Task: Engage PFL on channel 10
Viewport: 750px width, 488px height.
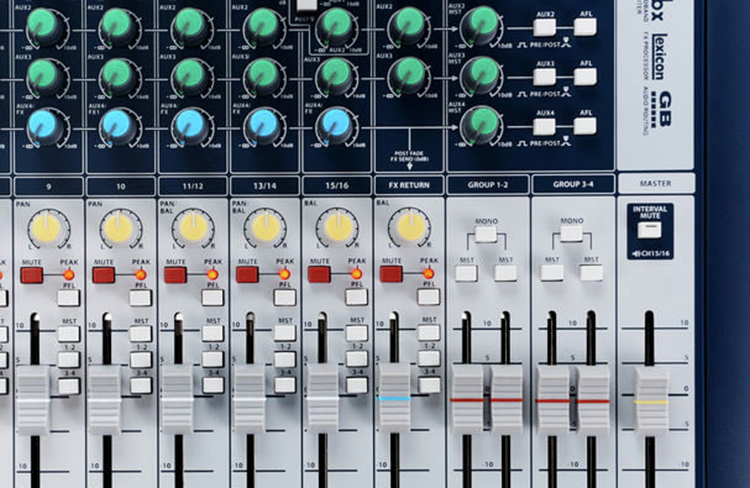Action: click(x=141, y=298)
